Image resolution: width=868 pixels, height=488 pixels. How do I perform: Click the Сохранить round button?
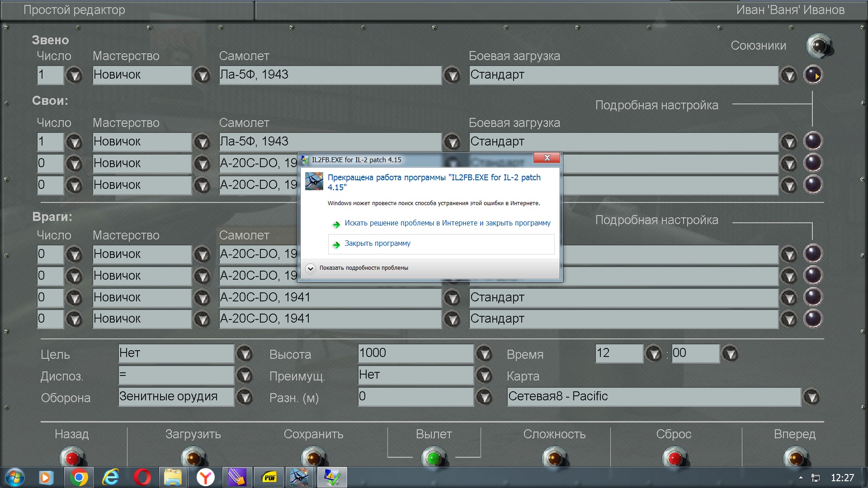[313, 457]
